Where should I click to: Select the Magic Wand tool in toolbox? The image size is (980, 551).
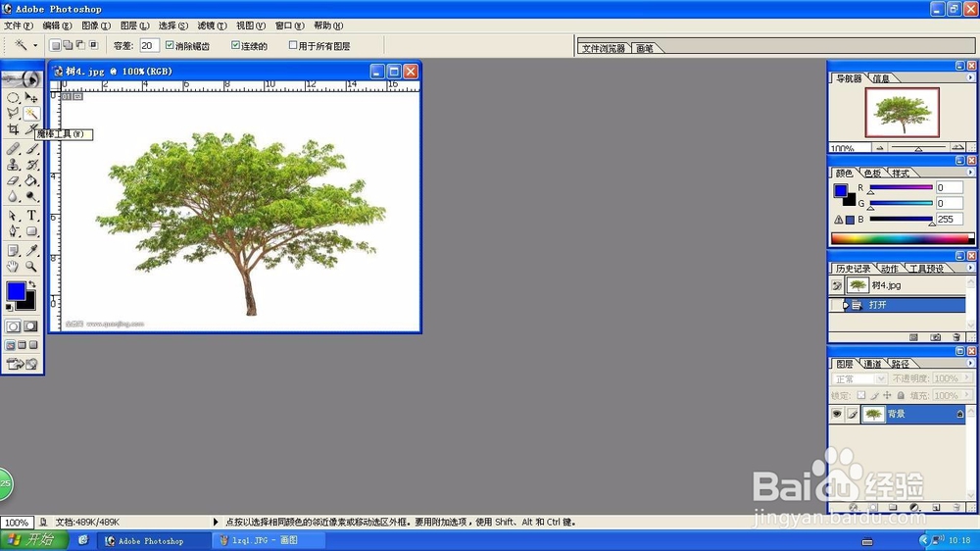pos(31,113)
